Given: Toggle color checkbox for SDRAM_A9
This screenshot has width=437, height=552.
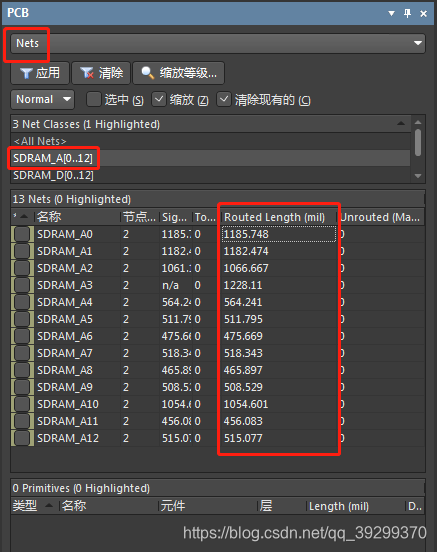Looking at the screenshot, I should 22,387.
